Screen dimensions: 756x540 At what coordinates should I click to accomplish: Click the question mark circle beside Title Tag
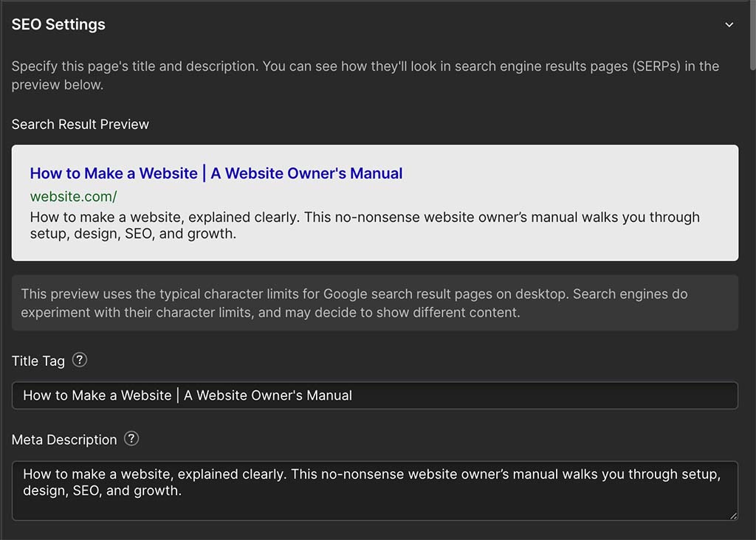[x=80, y=360]
